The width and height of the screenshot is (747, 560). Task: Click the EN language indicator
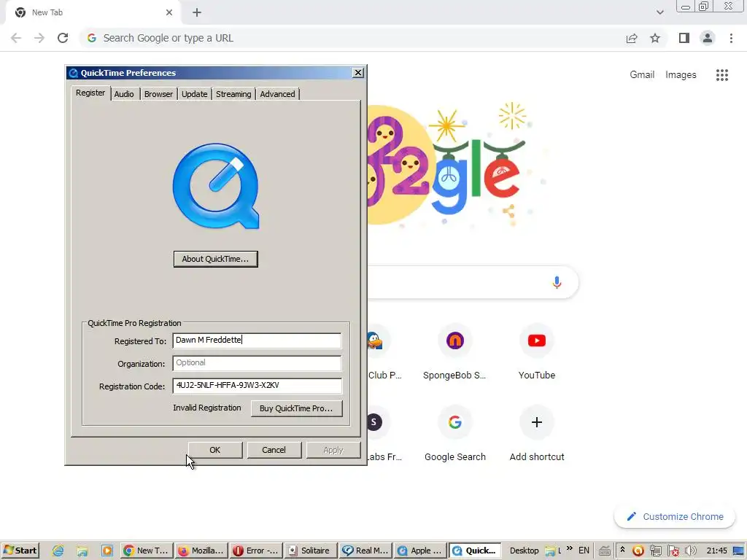click(584, 551)
